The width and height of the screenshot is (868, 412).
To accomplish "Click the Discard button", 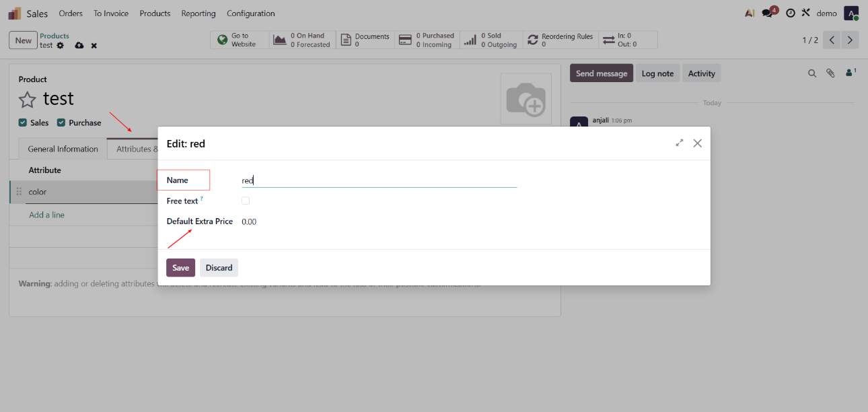I will [219, 268].
